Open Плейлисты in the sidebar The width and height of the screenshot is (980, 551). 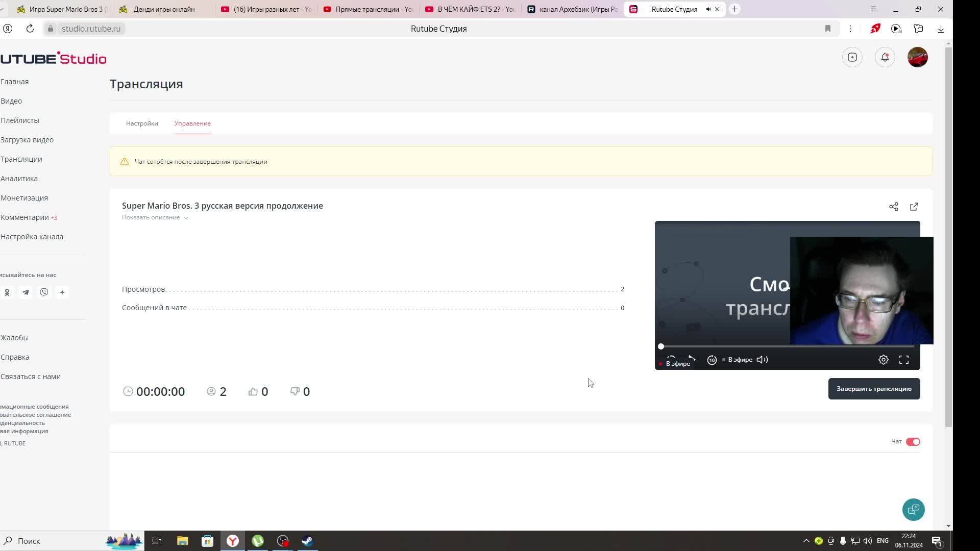19,120
